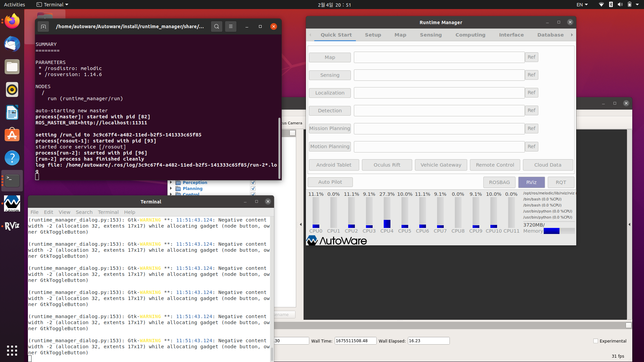Open the Terminal app menu in top bar

point(52,5)
